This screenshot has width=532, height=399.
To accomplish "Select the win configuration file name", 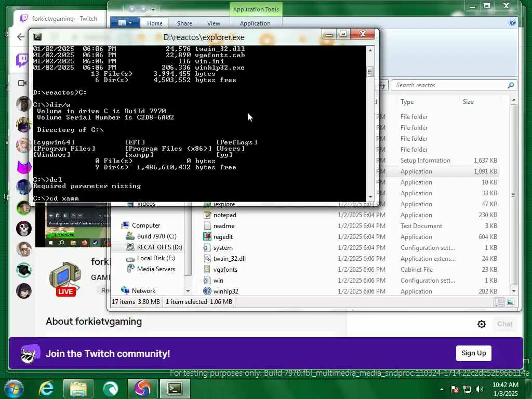I will click(x=218, y=280).
